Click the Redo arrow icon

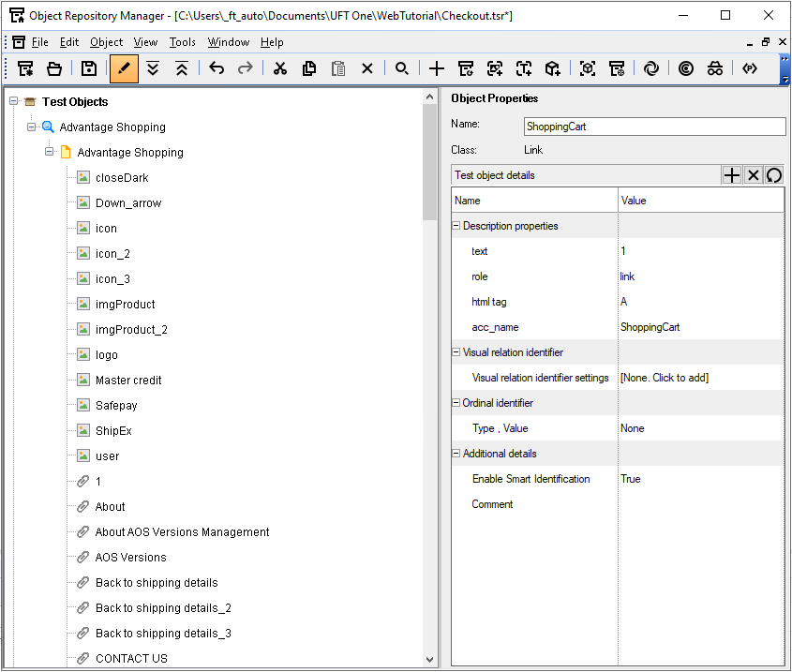[246, 68]
